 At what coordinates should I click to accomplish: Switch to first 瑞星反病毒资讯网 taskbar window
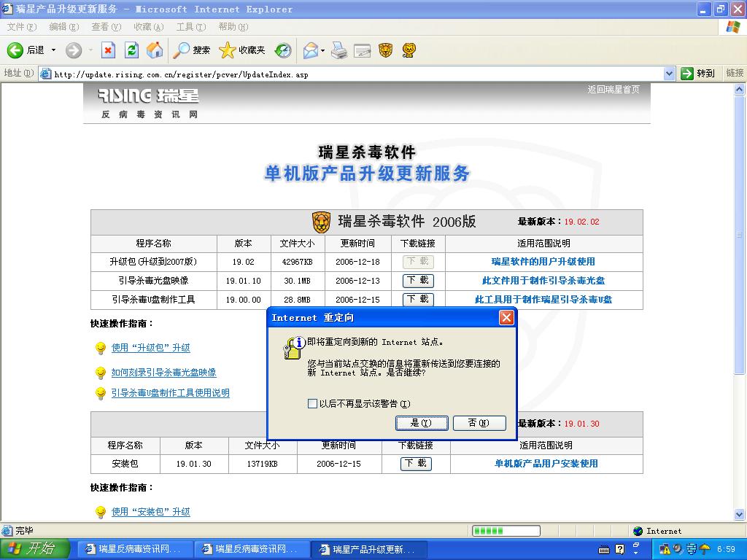(x=133, y=550)
